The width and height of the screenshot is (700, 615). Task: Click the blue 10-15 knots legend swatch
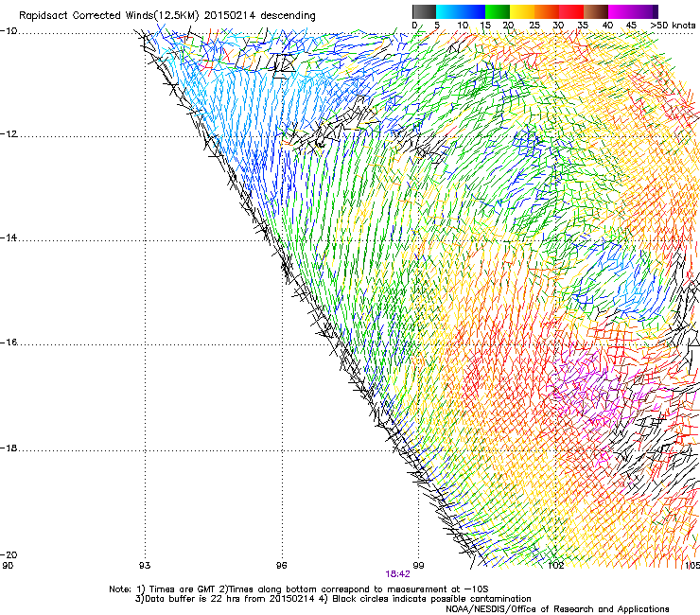473,11
